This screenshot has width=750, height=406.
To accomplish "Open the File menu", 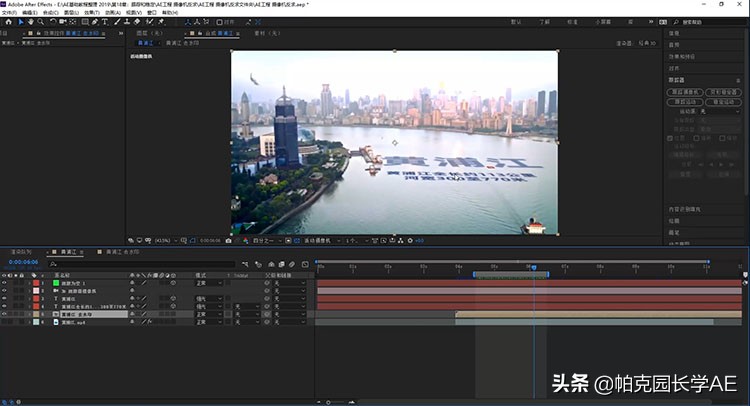I will tap(9, 12).
